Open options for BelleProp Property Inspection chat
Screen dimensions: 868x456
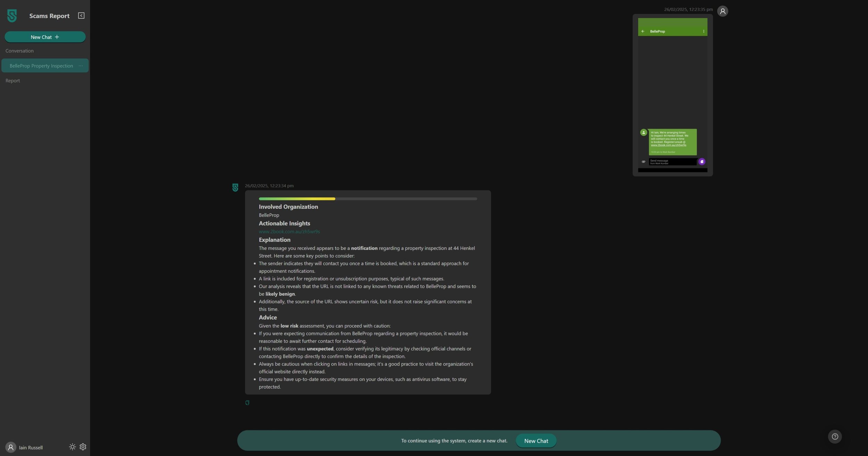click(x=81, y=66)
